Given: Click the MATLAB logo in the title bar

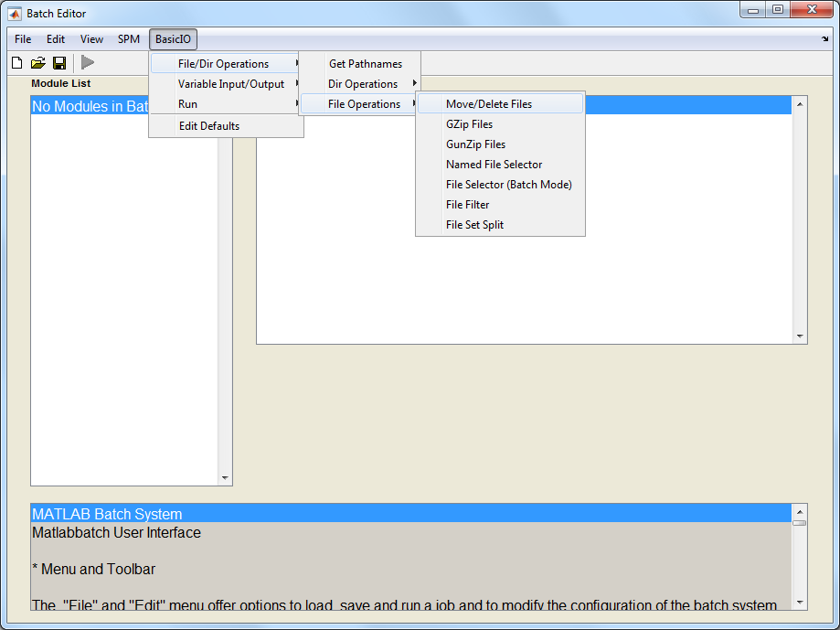Looking at the screenshot, I should pos(15,14).
